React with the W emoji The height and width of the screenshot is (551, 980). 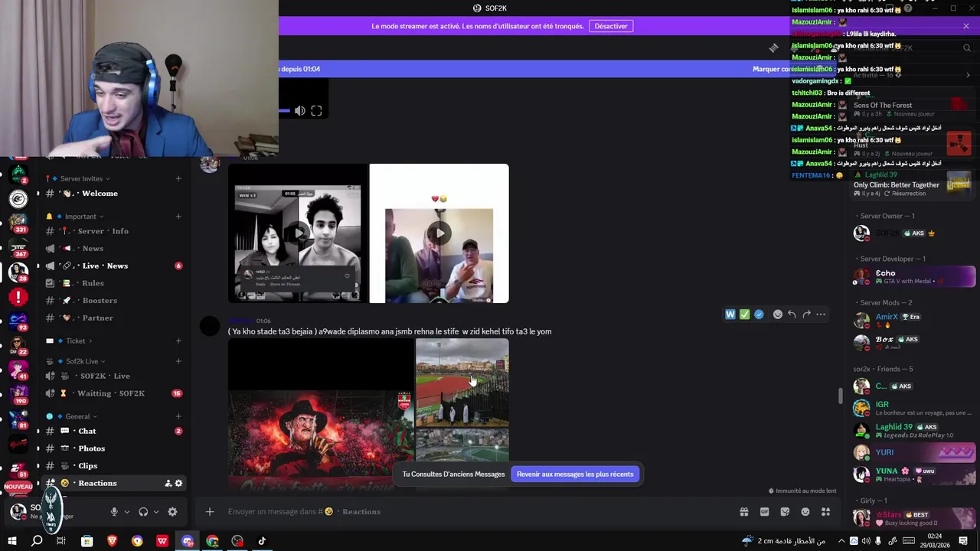tap(730, 315)
